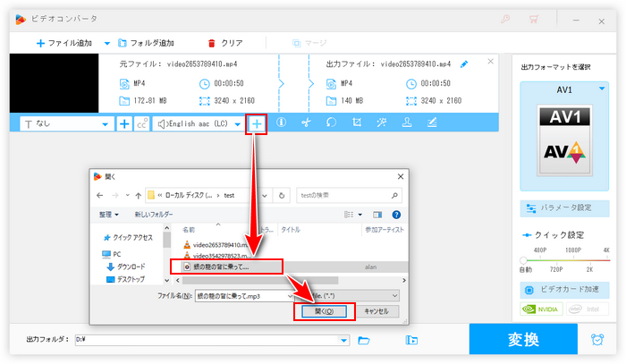Adjust the quick settings resolution slider

523,260
